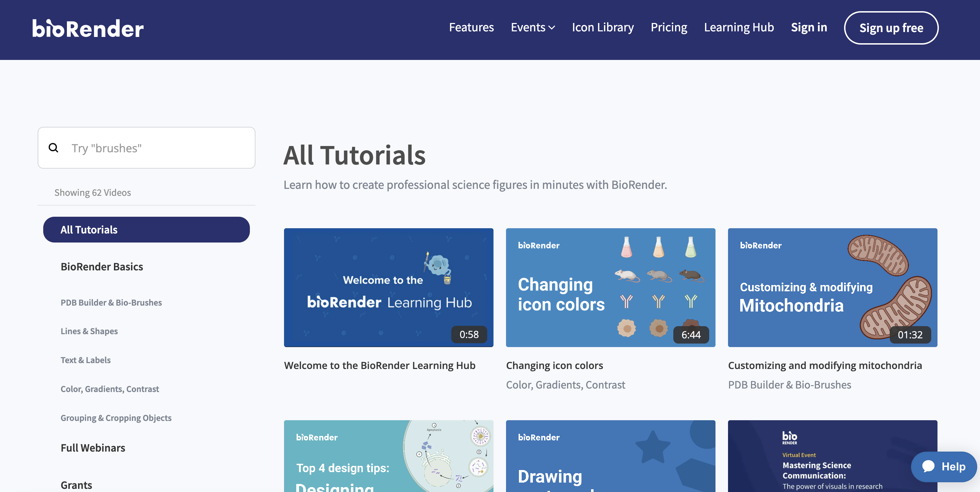This screenshot has height=492, width=980.
Task: Open the Pricing page
Action: 668,28
